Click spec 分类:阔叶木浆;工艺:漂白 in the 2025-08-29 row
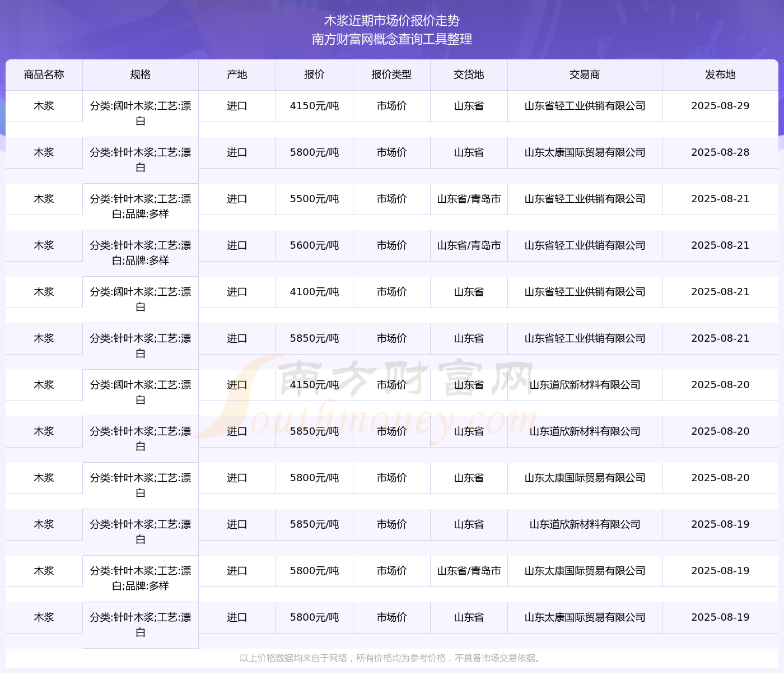The image size is (784, 675). pyautogui.click(x=141, y=114)
